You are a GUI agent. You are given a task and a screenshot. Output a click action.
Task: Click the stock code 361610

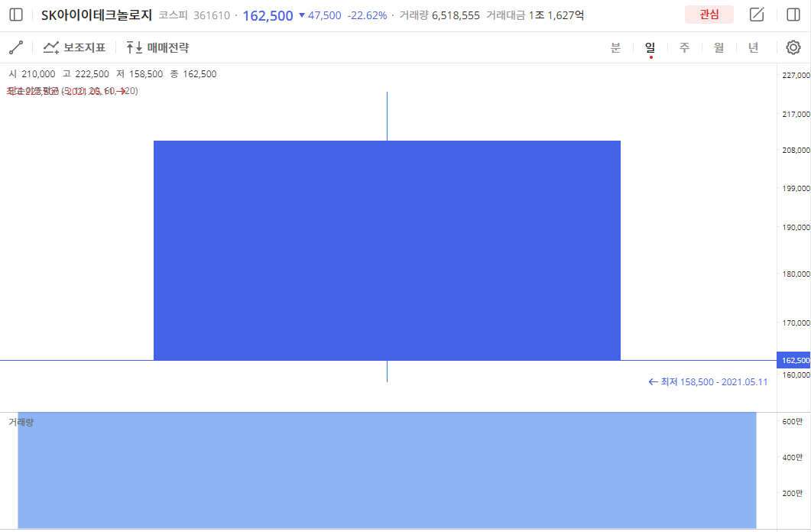212,15
